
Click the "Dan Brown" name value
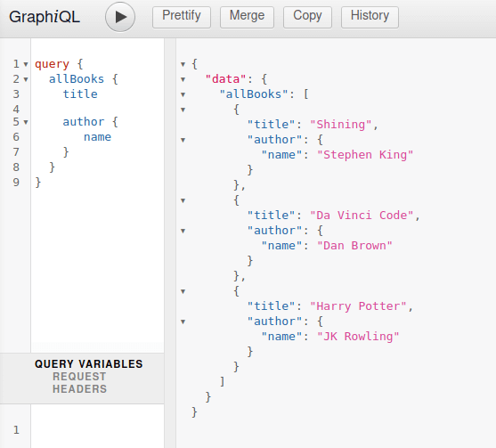point(354,246)
